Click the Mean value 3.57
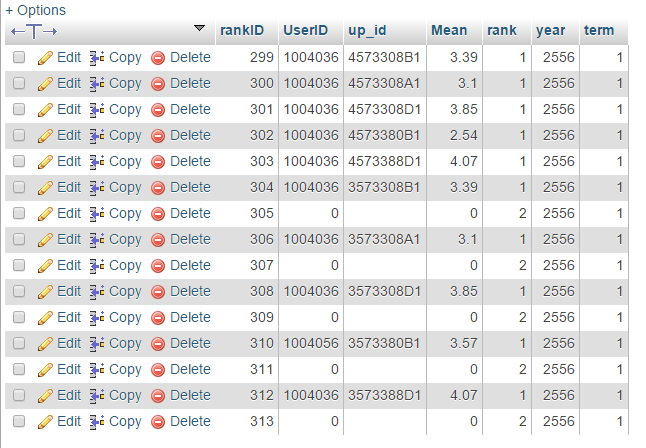 [463, 343]
